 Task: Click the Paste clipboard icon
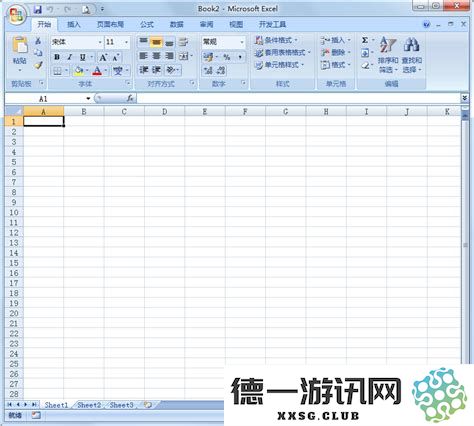[x=20, y=45]
